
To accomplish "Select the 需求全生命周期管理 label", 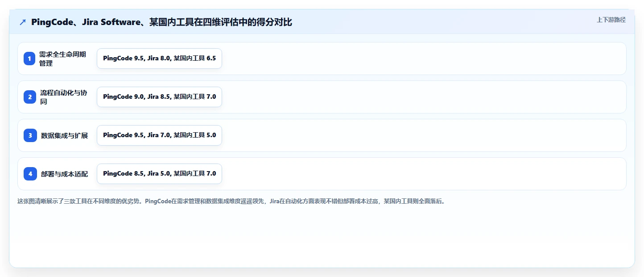I will pyautogui.click(x=62, y=59).
